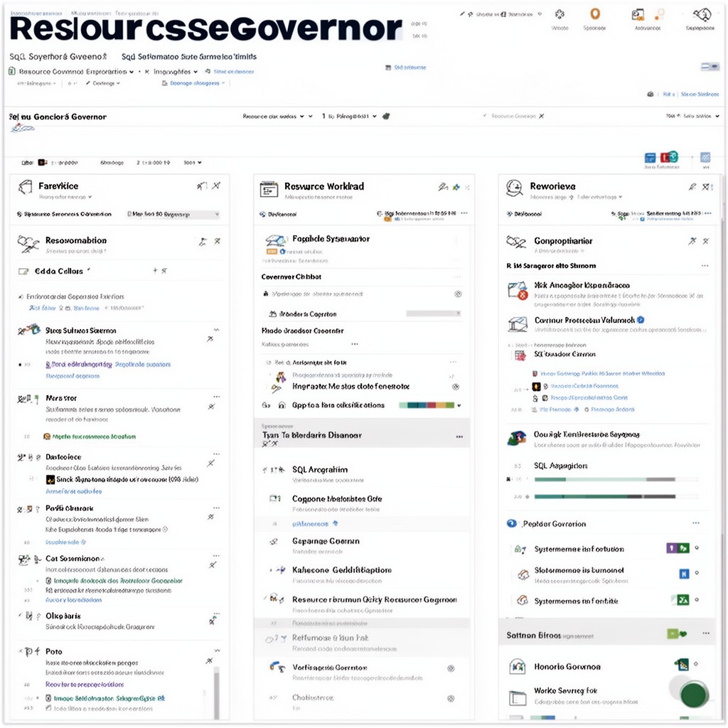Click the Reworieve panel header icon
Image resolution: width=728 pixels, height=728 pixels.
(515, 188)
